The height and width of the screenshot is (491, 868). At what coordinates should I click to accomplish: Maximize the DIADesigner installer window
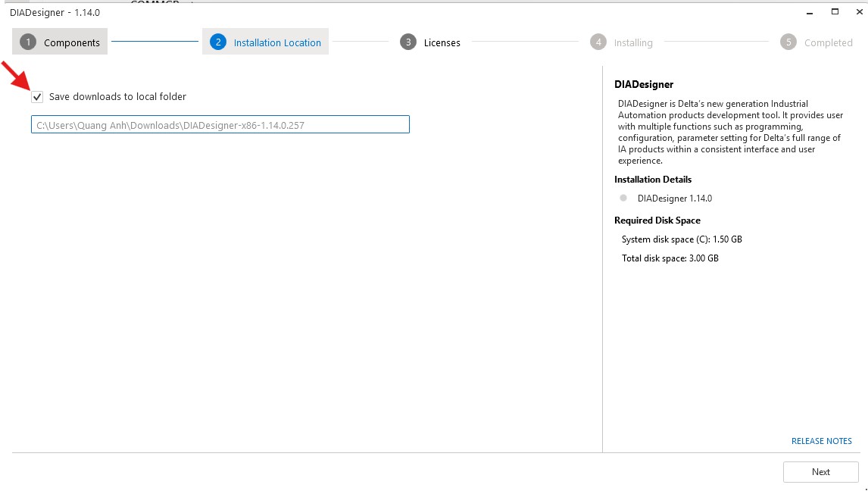(835, 12)
